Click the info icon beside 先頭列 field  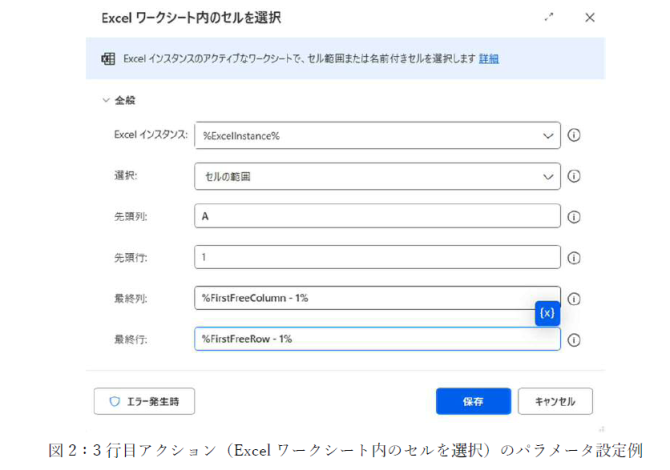(573, 217)
